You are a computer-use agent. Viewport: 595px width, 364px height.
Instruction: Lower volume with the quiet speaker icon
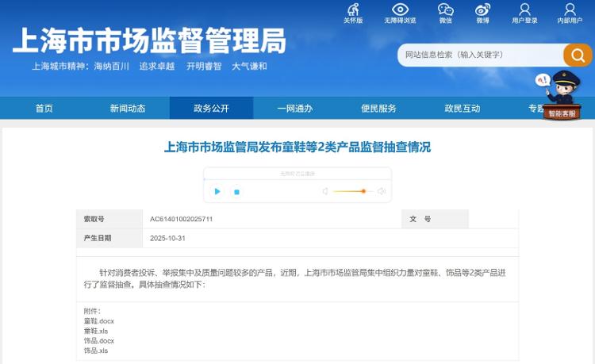click(325, 191)
